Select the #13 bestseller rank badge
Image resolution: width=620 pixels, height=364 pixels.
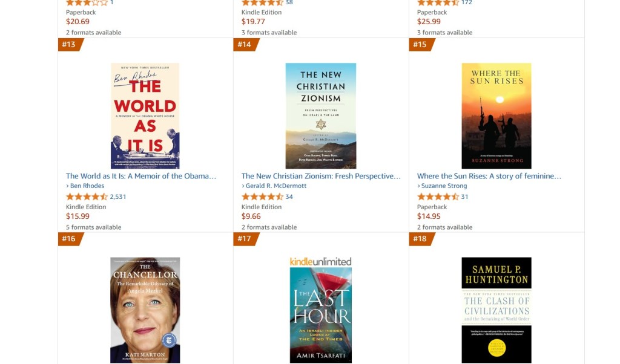coord(68,44)
